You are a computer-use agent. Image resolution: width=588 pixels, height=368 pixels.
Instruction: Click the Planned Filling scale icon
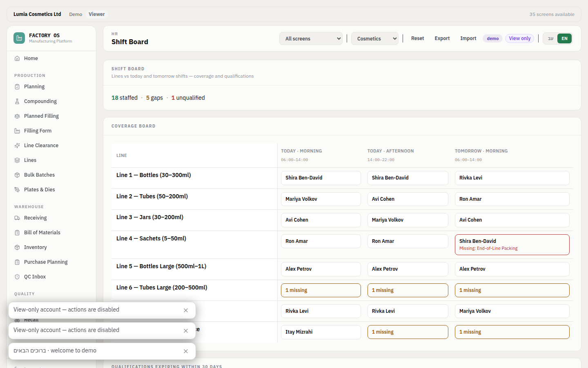(17, 116)
